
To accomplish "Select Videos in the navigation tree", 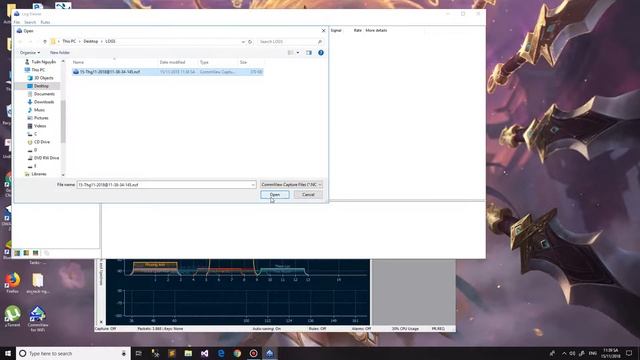I will tap(37, 126).
